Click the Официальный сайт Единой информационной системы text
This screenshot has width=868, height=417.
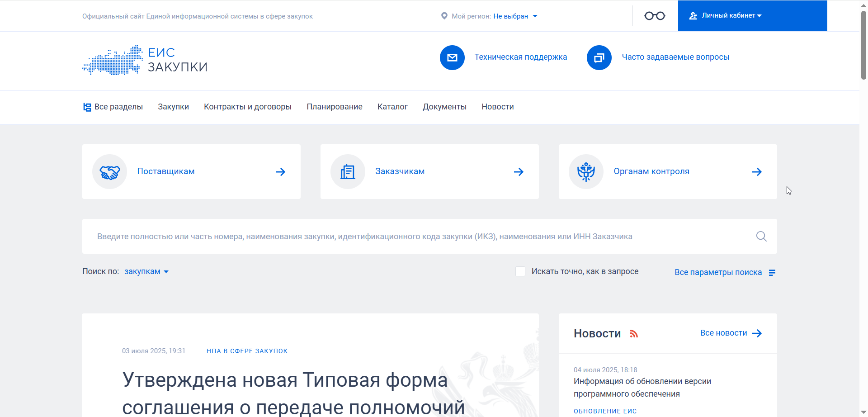click(x=198, y=16)
